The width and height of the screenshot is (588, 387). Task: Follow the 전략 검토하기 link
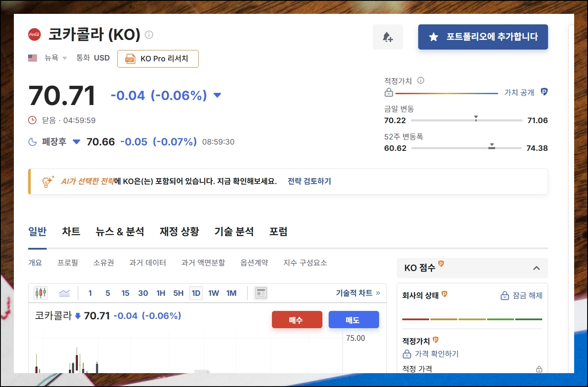(x=309, y=181)
